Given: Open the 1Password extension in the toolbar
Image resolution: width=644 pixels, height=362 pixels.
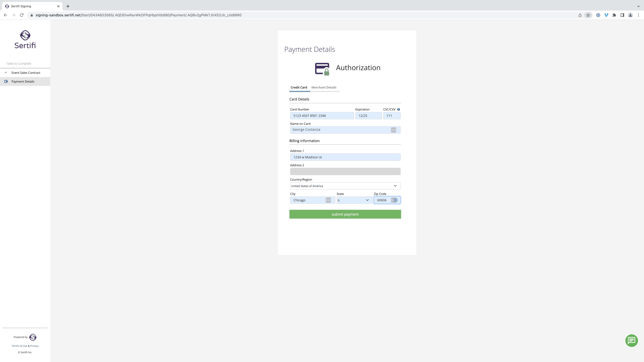Looking at the screenshot, I should pos(598,15).
